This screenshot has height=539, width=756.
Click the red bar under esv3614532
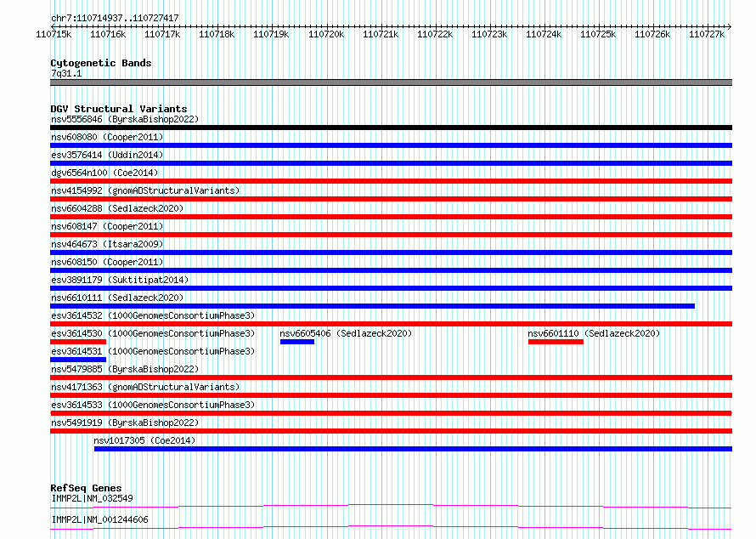coord(391,324)
